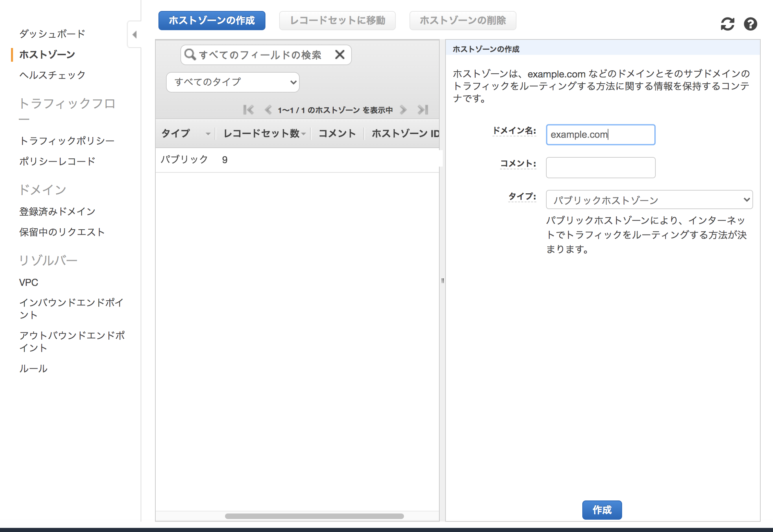Open インバウンドエンドポイント in sidebar
The width and height of the screenshot is (773, 532).
(x=71, y=309)
